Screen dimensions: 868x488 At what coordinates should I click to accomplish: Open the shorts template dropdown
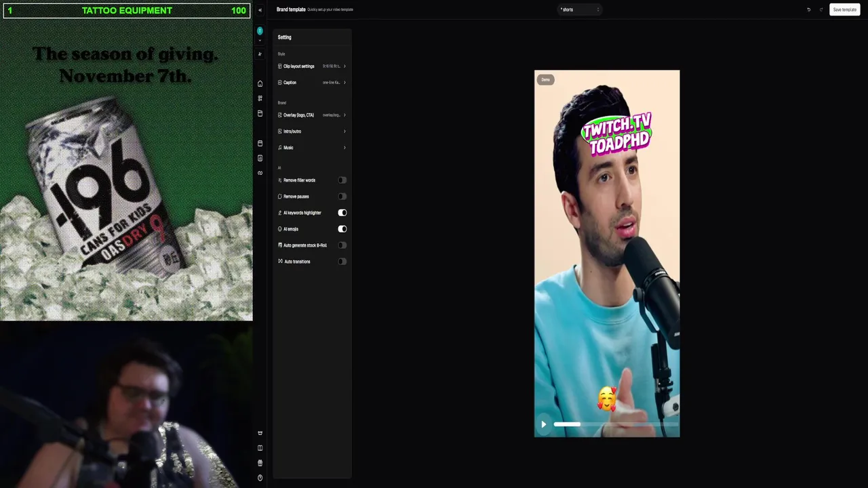point(580,9)
